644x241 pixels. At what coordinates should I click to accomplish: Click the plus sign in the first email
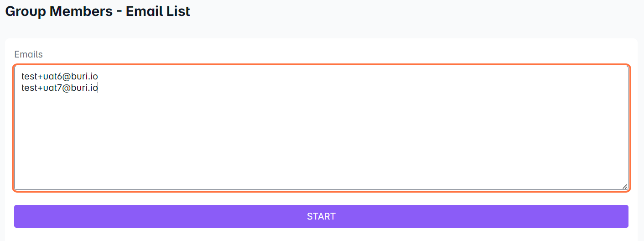click(x=39, y=76)
